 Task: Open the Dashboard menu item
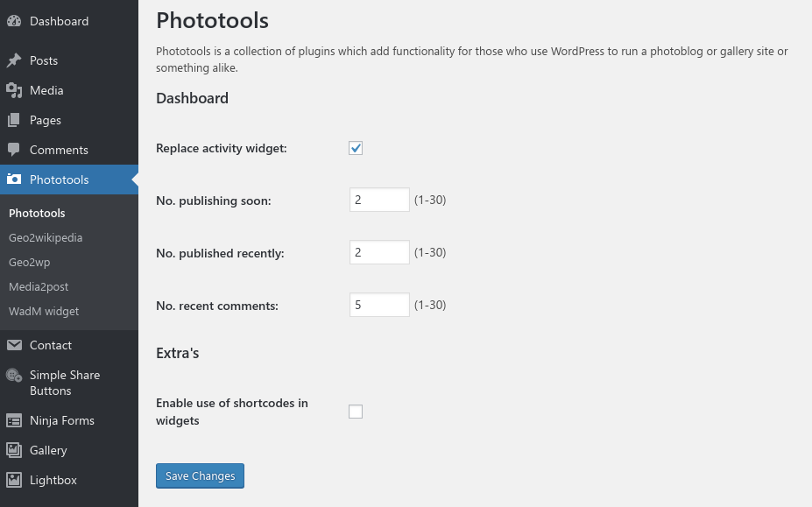69,21
